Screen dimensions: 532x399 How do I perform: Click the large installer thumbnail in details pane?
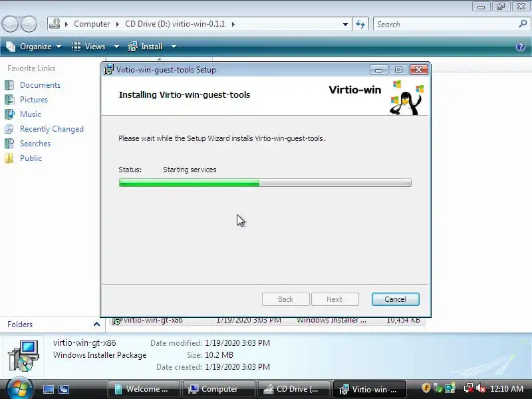[x=23, y=356]
